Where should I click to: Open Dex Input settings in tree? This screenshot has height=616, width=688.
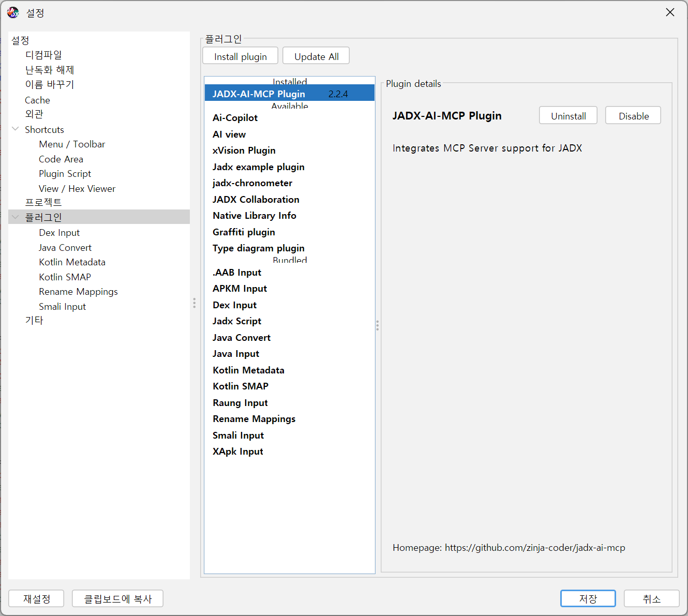59,233
